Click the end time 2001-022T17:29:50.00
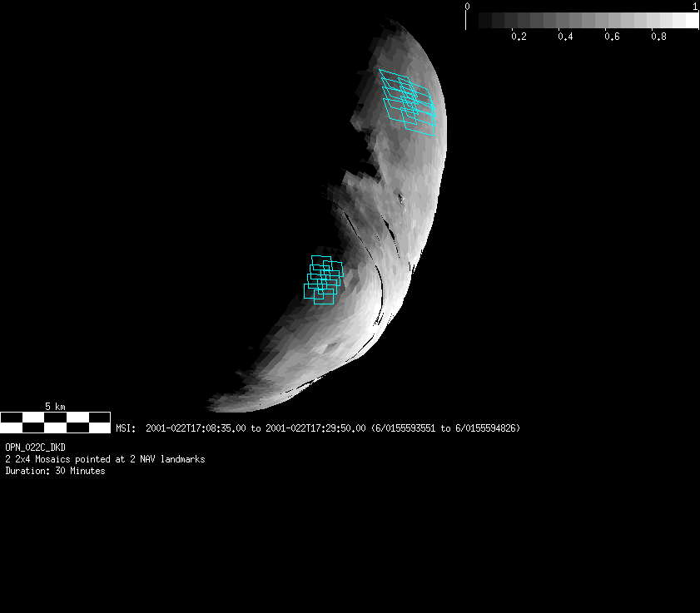The width and height of the screenshot is (700, 613). coord(315,428)
